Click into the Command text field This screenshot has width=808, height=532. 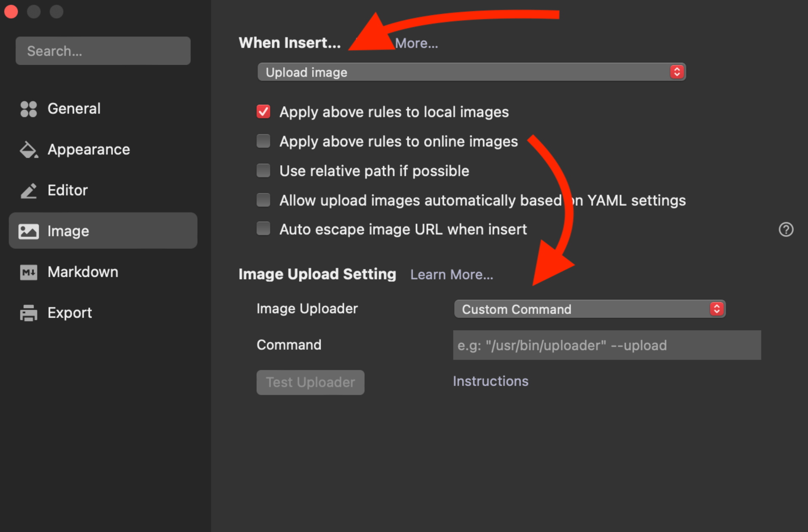pos(606,345)
